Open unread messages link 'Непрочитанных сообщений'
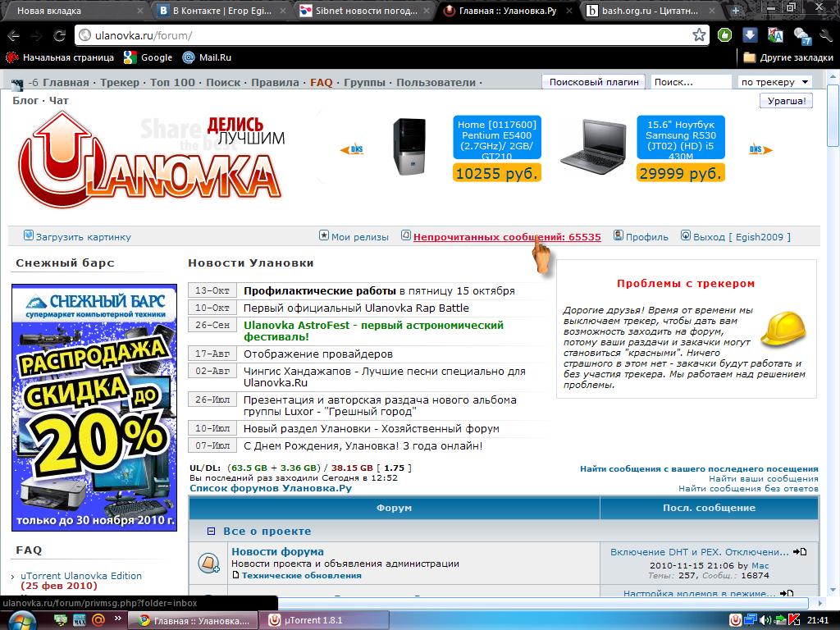 point(506,237)
